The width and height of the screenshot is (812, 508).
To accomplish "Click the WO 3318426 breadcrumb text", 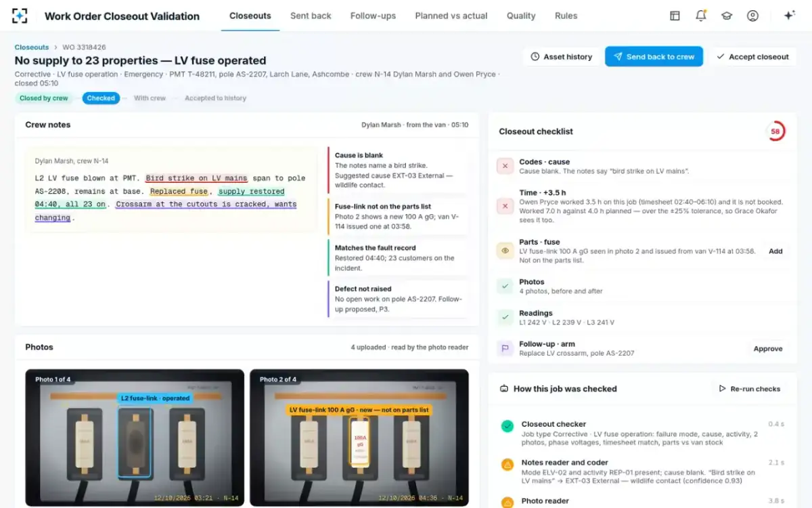I will pyautogui.click(x=84, y=47).
